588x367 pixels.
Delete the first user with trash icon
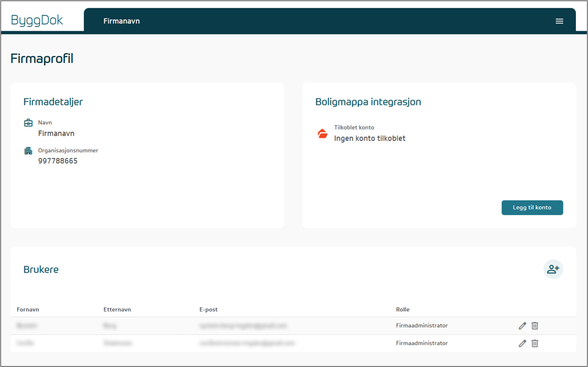tap(535, 326)
